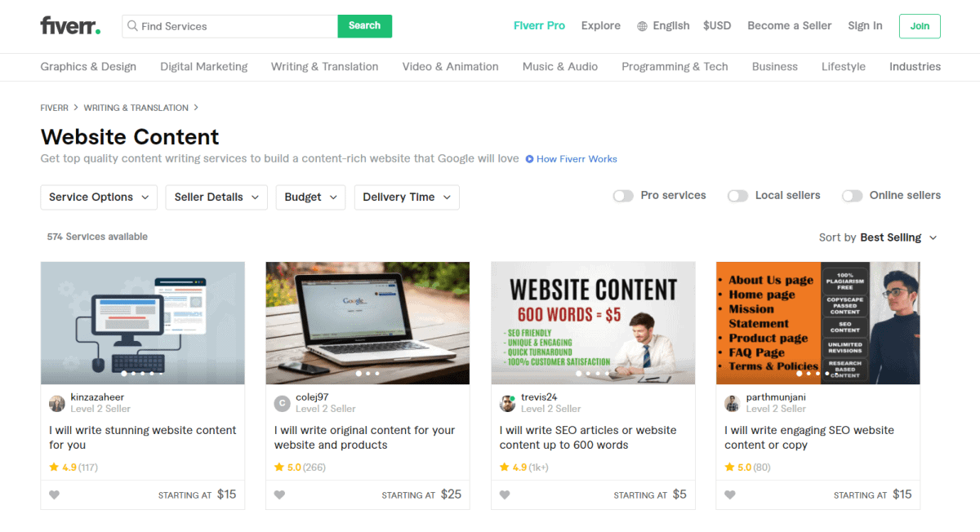Click the parthmunjani seller name
The image size is (980, 532).
tap(777, 397)
